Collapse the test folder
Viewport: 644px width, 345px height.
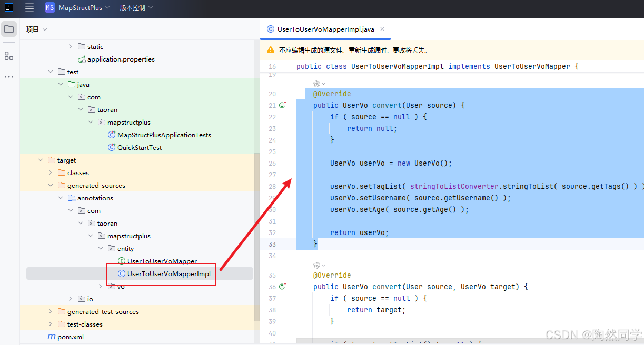pos(51,72)
